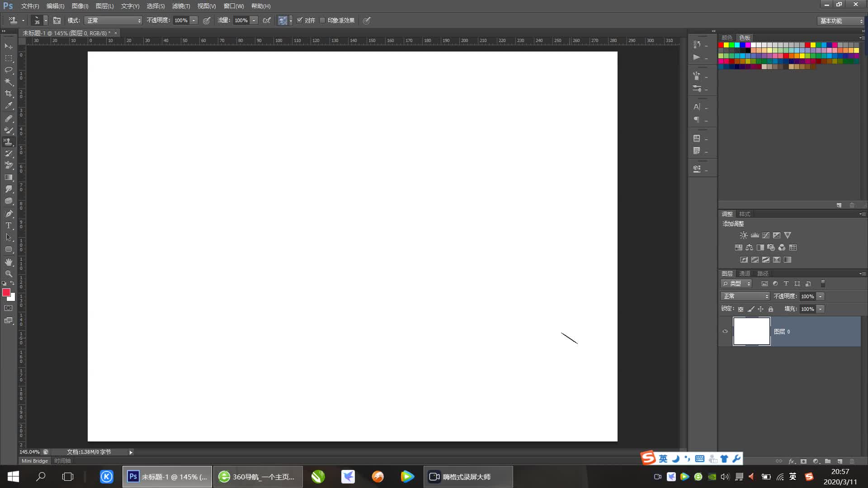Enable the 印象派效果 checkbox

(322, 20)
